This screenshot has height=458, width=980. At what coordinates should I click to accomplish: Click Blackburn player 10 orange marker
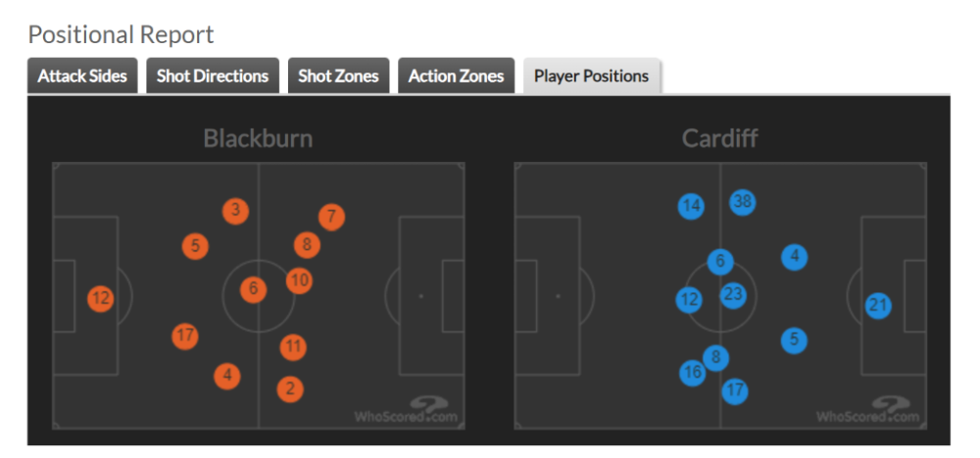tap(300, 280)
